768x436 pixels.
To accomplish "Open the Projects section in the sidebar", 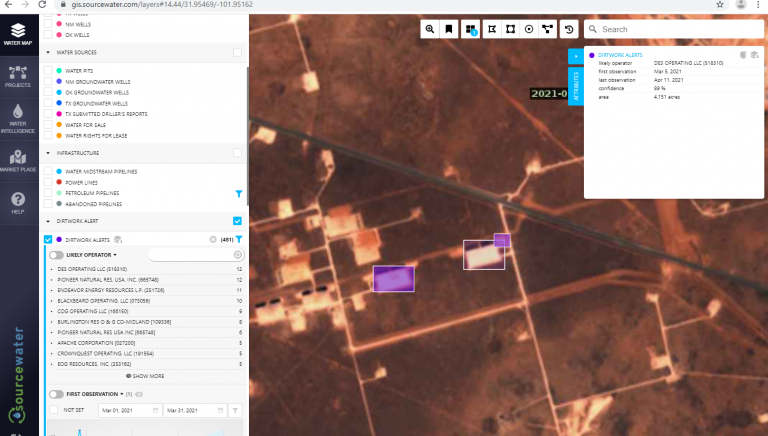I will (18, 77).
